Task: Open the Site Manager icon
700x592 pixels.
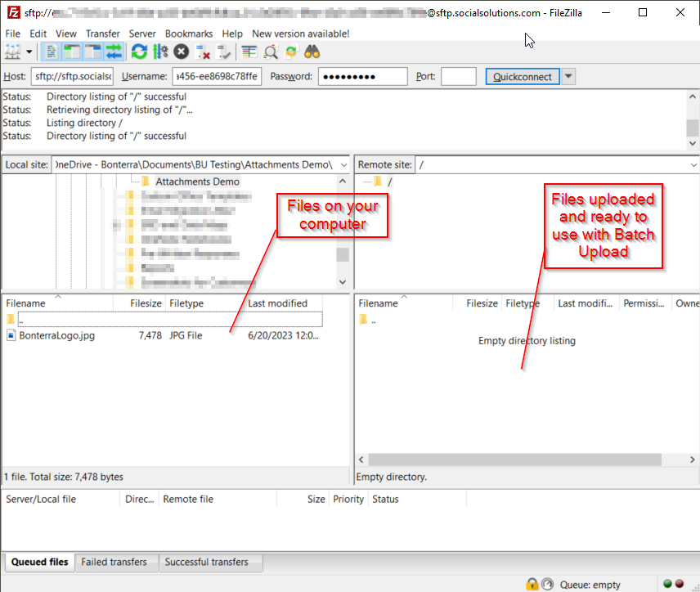Action: coord(12,52)
